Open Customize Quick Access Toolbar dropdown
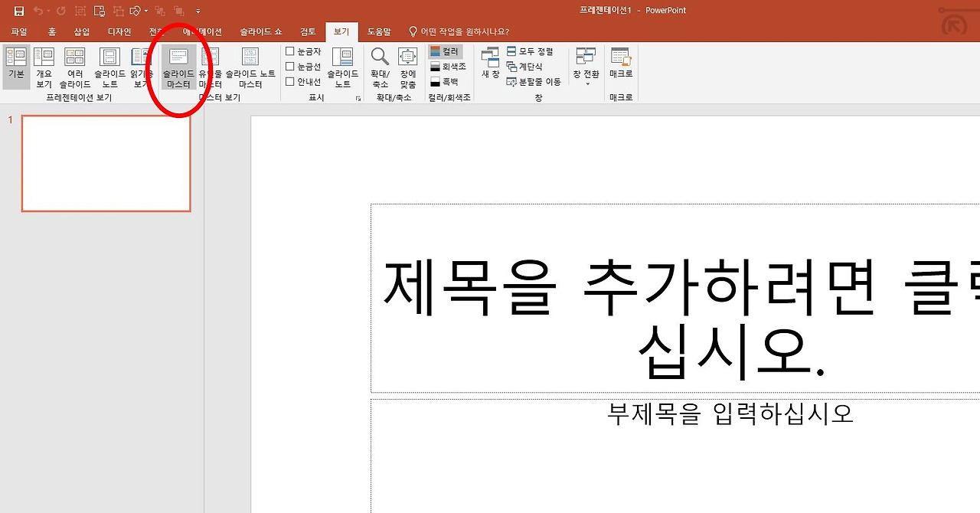 click(198, 11)
